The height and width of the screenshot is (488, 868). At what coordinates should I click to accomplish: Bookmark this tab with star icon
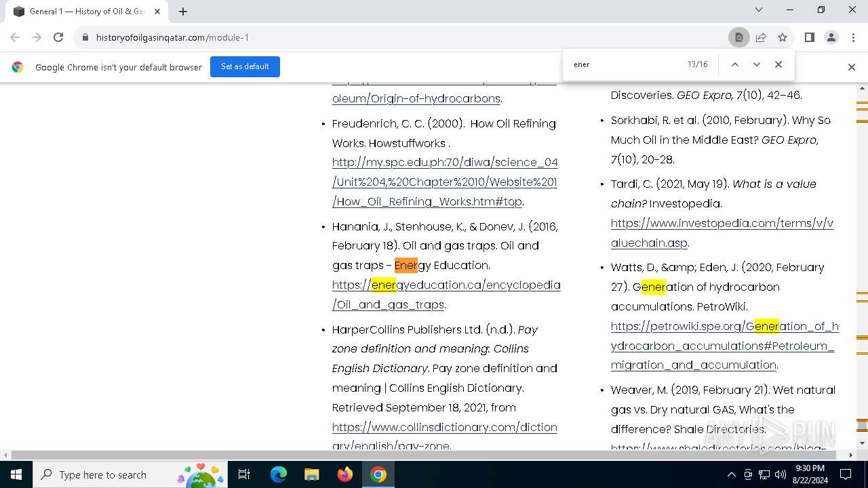click(x=783, y=37)
